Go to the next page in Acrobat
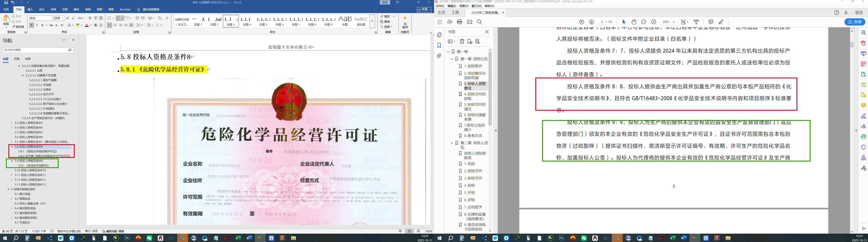 (x=591, y=22)
